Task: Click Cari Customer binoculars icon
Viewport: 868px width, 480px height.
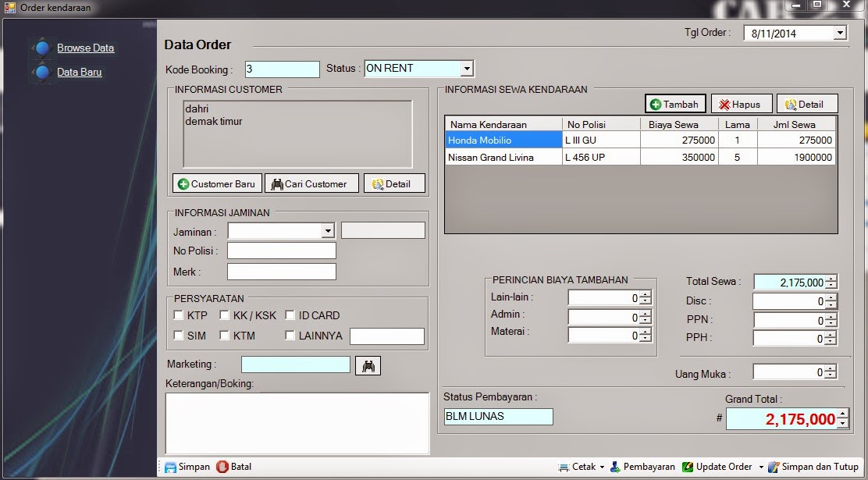Action: point(276,183)
